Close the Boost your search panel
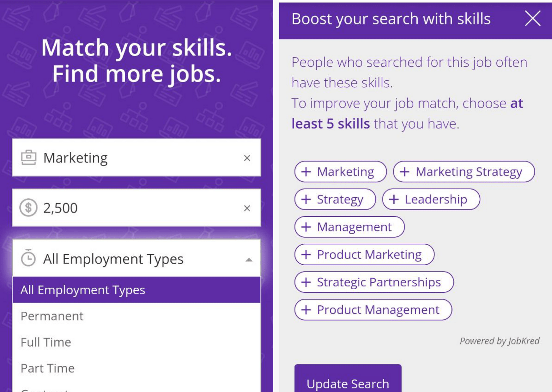The height and width of the screenshot is (392, 552). tap(532, 18)
